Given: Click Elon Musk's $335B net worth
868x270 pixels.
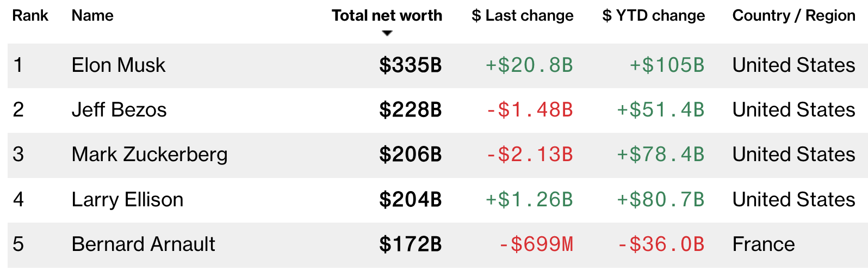Looking at the screenshot, I should (410, 65).
